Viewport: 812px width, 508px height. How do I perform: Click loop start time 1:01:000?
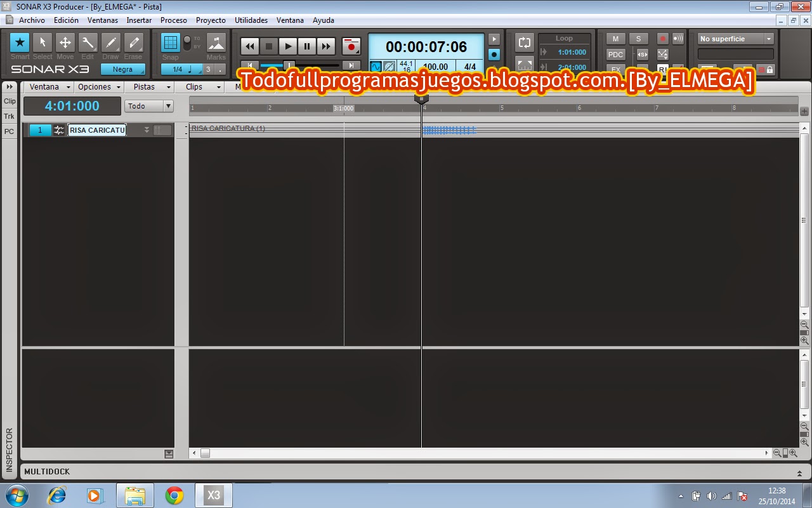[x=572, y=52]
